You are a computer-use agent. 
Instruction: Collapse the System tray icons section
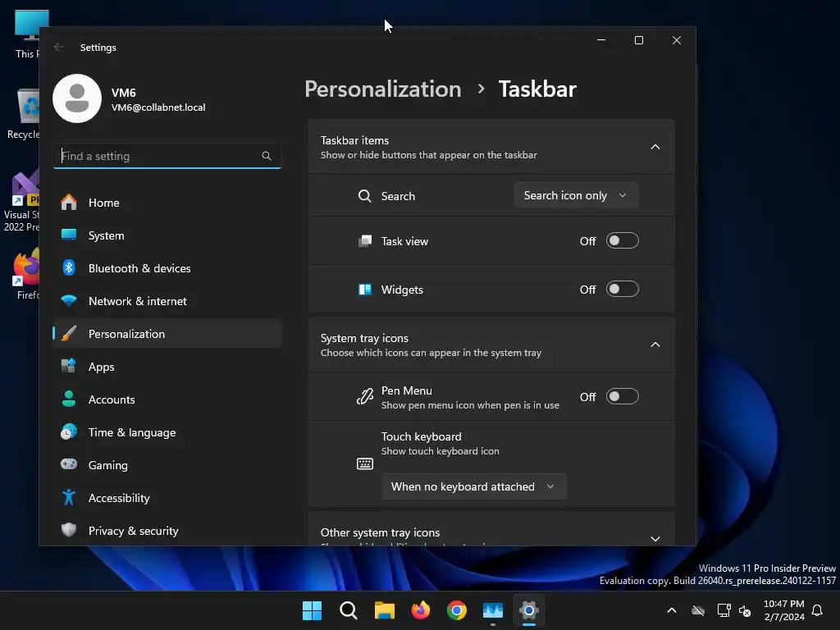click(x=655, y=345)
